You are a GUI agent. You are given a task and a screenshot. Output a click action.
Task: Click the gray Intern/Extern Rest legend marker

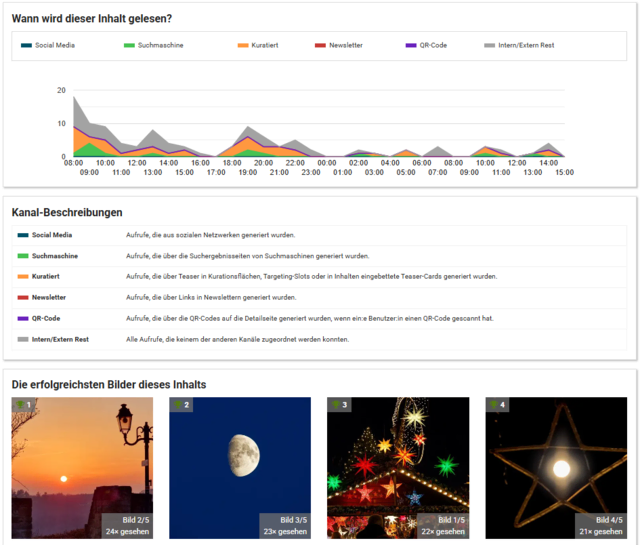[489, 45]
